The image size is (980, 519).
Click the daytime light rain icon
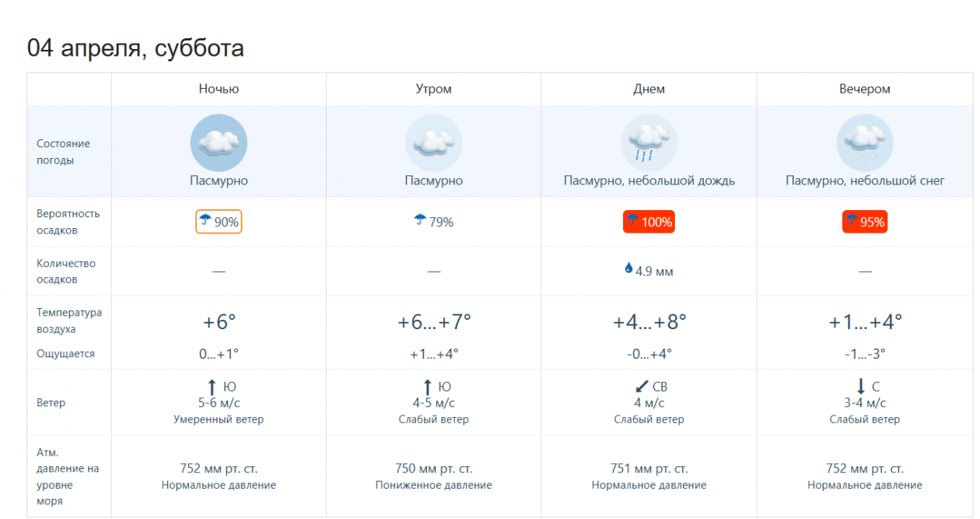649,143
